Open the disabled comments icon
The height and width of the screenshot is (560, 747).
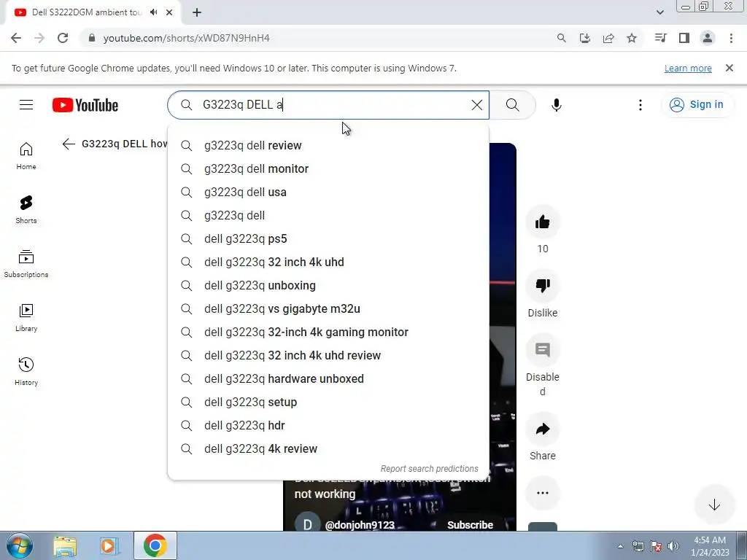[543, 350]
